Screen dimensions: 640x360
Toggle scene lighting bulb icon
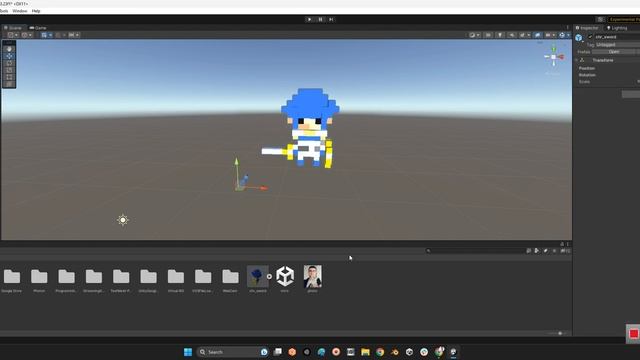tap(500, 35)
